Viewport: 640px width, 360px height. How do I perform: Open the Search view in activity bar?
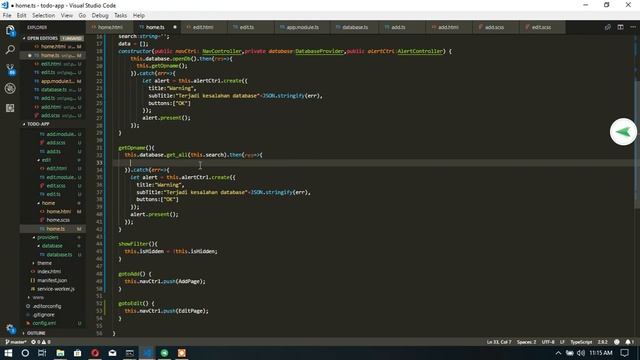click(x=10, y=50)
